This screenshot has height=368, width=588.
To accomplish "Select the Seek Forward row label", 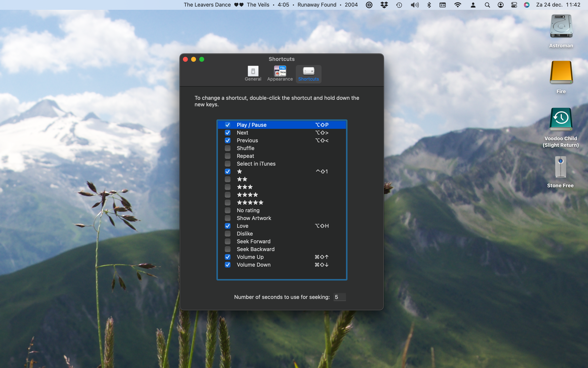I will click(253, 241).
